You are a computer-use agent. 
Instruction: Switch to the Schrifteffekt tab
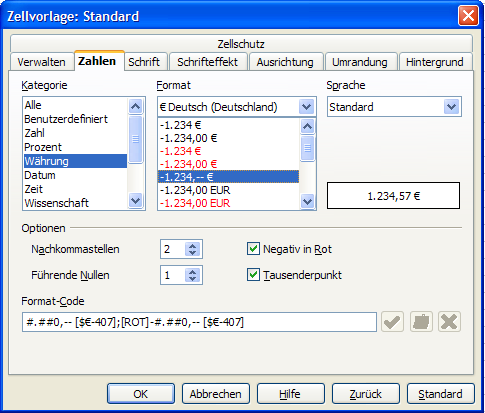208,62
